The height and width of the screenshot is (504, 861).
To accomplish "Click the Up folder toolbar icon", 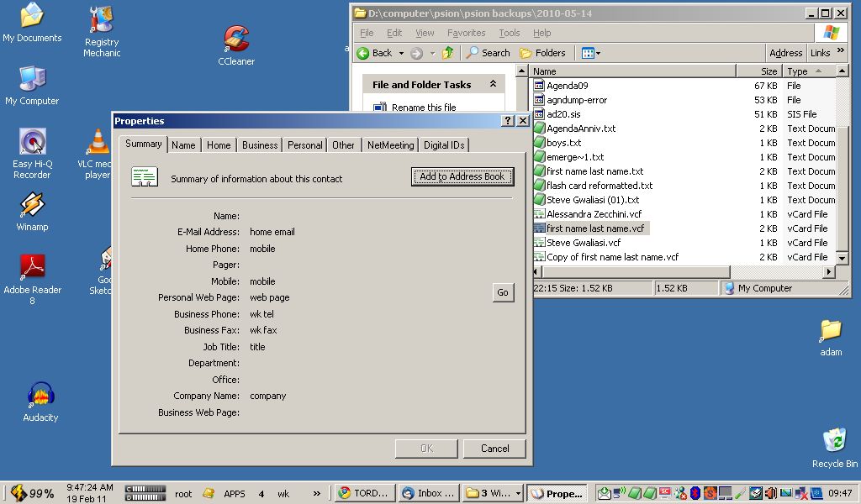I will click(x=447, y=53).
